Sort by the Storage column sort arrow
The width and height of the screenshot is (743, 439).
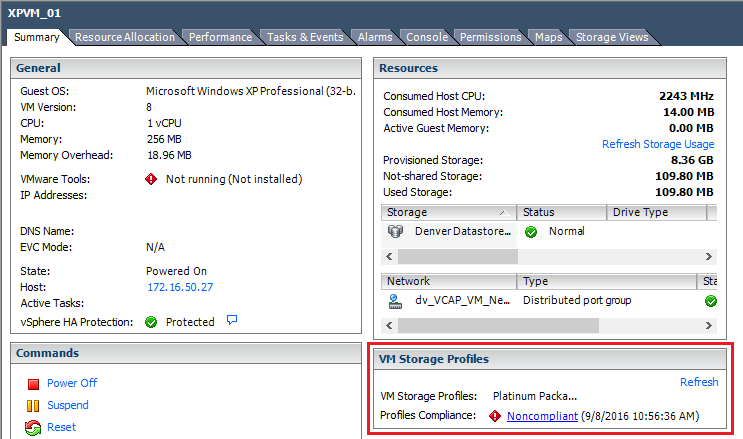(x=505, y=213)
